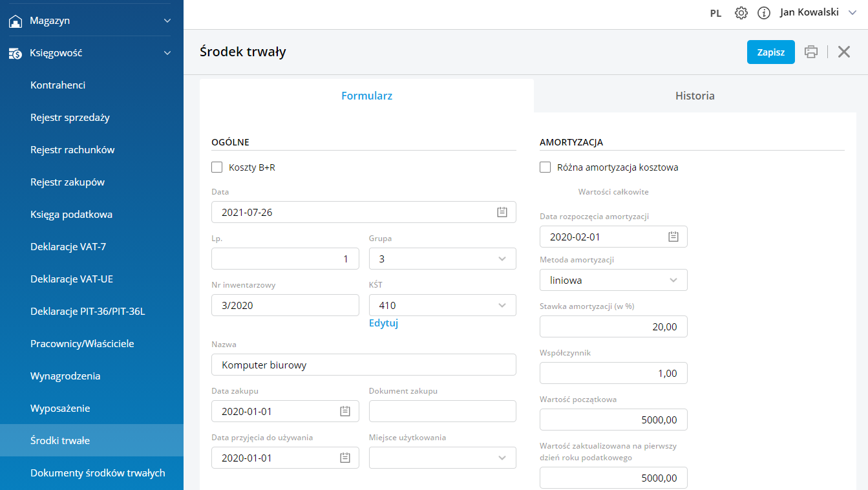Open the KŚT dropdown list

click(x=502, y=305)
